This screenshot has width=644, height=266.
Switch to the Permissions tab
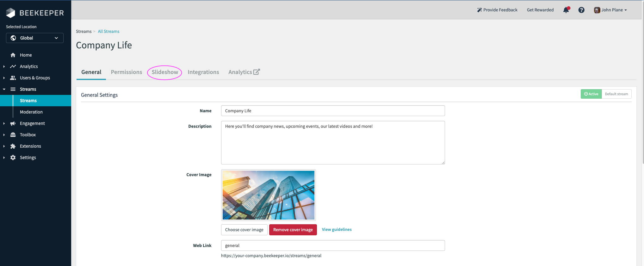127,72
